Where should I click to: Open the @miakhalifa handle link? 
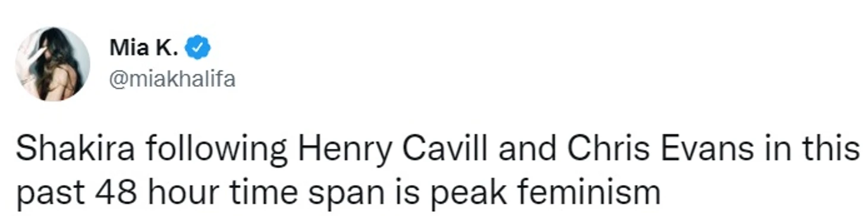coord(172,79)
